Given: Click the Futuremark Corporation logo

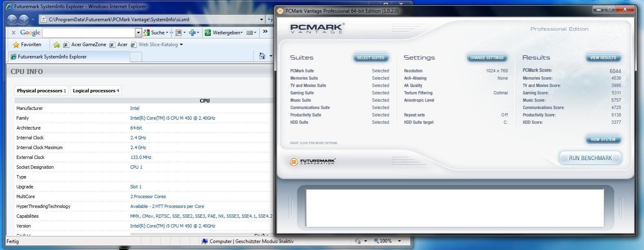Looking at the screenshot, I should coord(312,161).
